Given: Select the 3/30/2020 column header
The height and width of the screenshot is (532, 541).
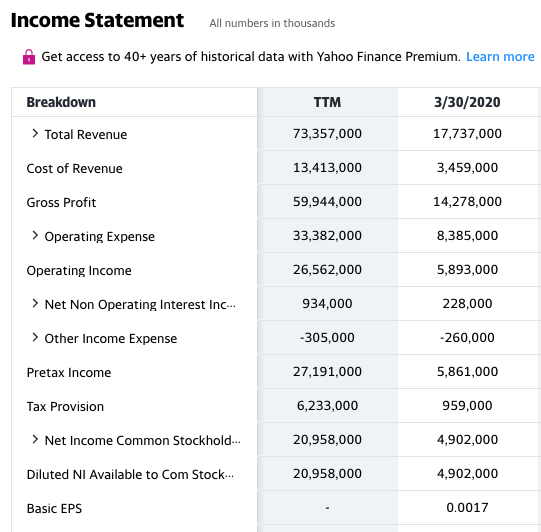Looking at the screenshot, I should [x=467, y=102].
